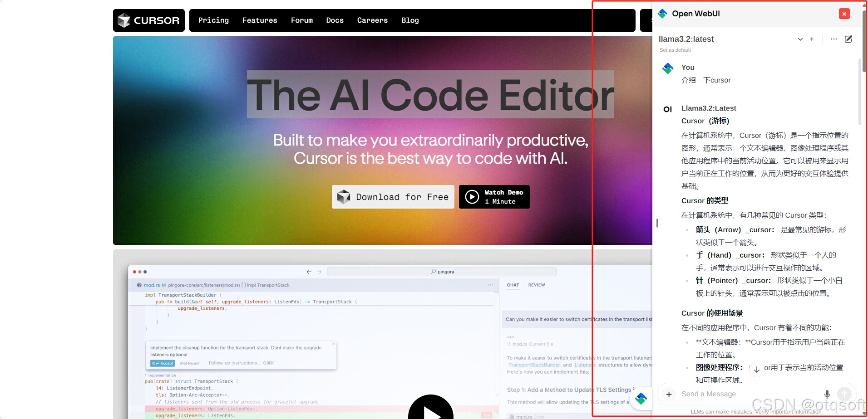Click the TransportStackBuilder link in demo chat
This screenshot has width=868, height=419.
point(534,365)
